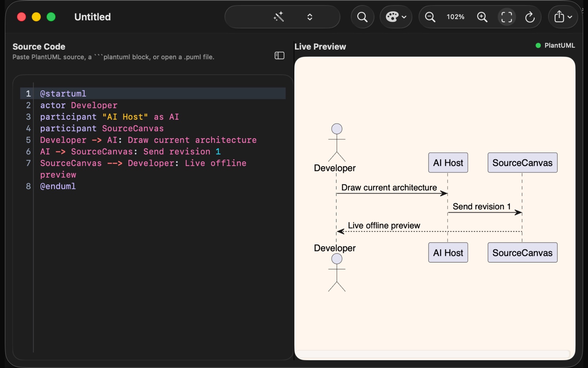This screenshot has width=588, height=368.
Task: Click the top SourceCanvas participant box
Action: [x=522, y=163]
